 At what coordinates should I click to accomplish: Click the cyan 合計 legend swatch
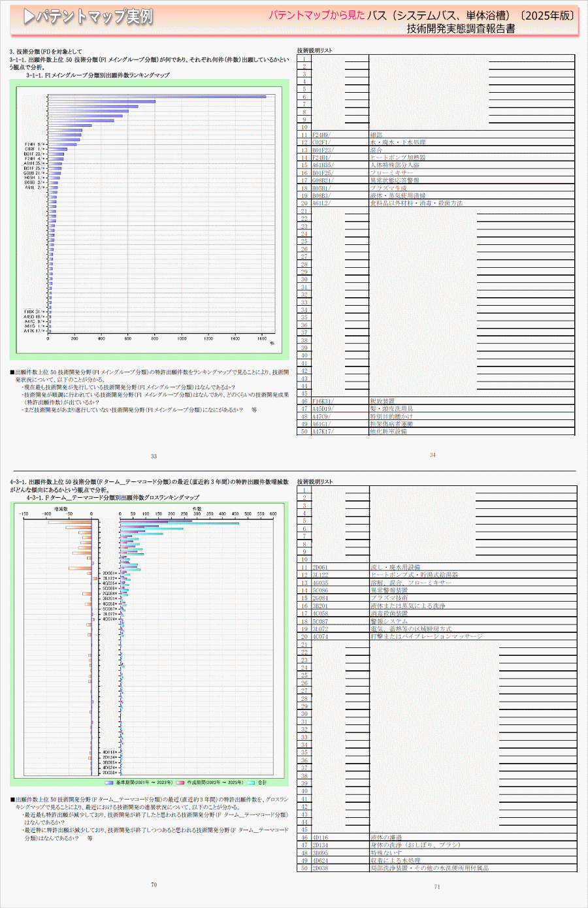(251, 782)
